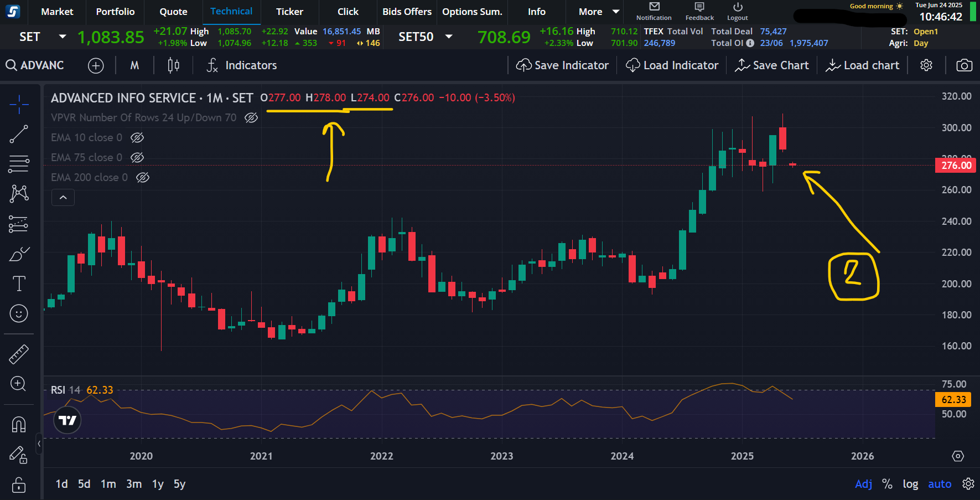Open the Click tab
Screen dimensions: 980x500
pyautogui.click(x=348, y=12)
